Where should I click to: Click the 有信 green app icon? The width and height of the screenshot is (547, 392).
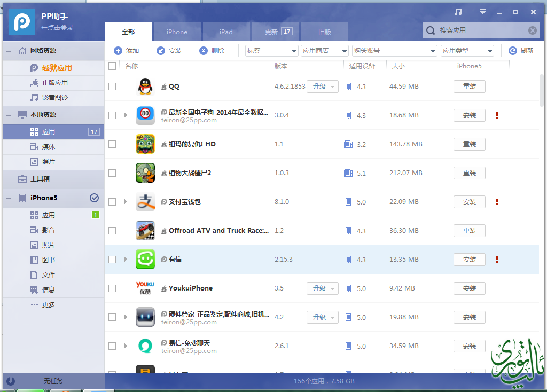coord(145,260)
